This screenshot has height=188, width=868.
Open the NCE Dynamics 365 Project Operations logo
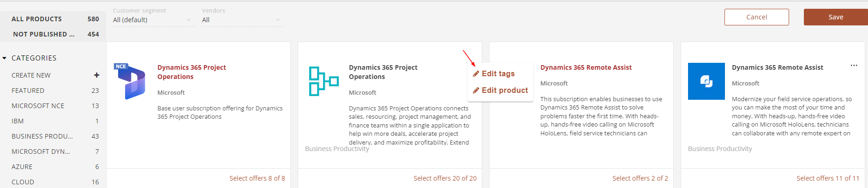pos(130,81)
